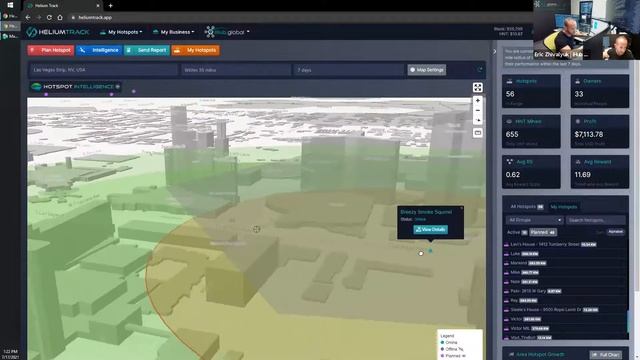Zoom out on the map
640x360 pixels.
point(478,110)
